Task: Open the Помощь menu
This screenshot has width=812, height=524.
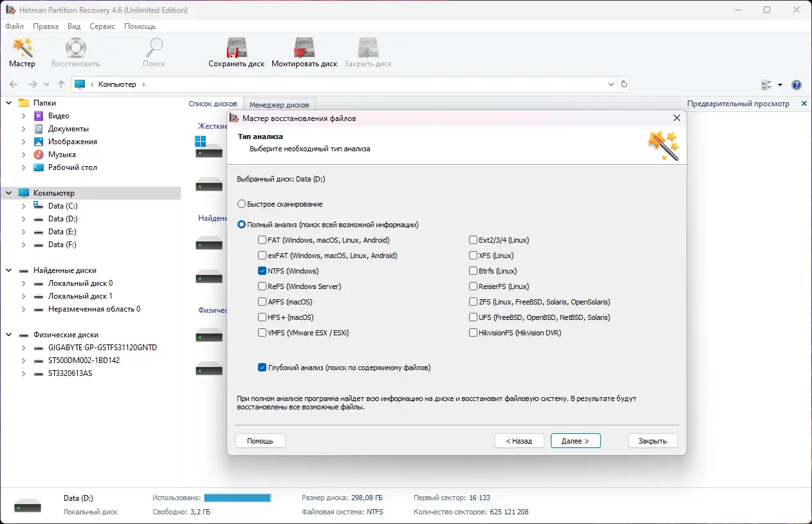Action: coord(140,26)
